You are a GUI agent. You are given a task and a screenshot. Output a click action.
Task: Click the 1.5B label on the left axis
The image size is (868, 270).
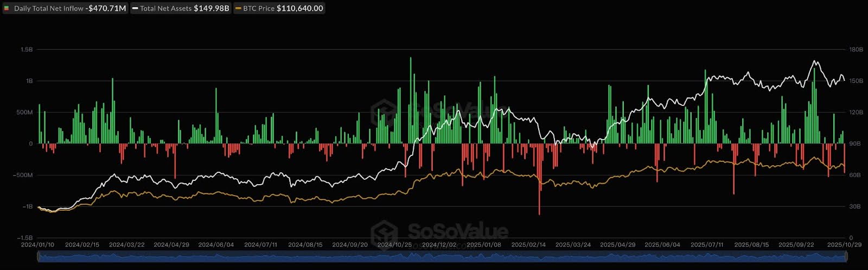coord(27,49)
